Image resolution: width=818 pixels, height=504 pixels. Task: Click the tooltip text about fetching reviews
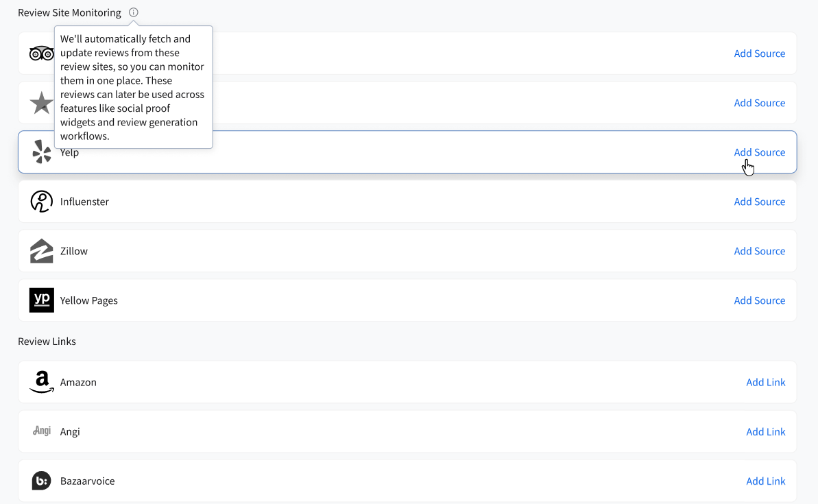(132, 87)
